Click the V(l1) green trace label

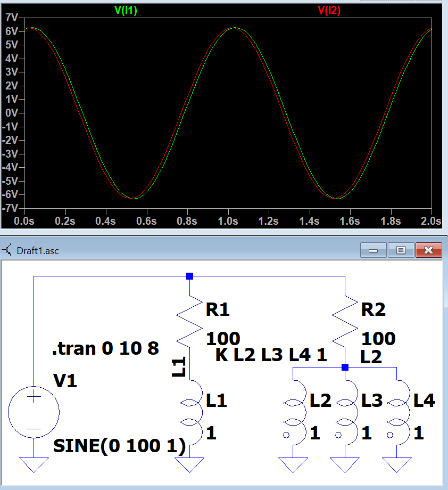[x=126, y=10]
